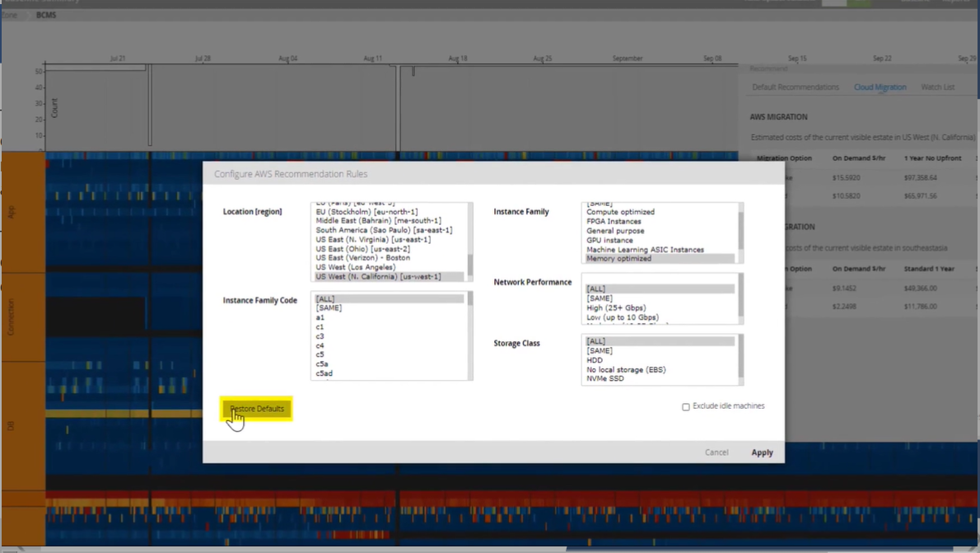Select [ALL] in Instance Family Code list
This screenshot has width=980, height=553.
pyautogui.click(x=389, y=299)
